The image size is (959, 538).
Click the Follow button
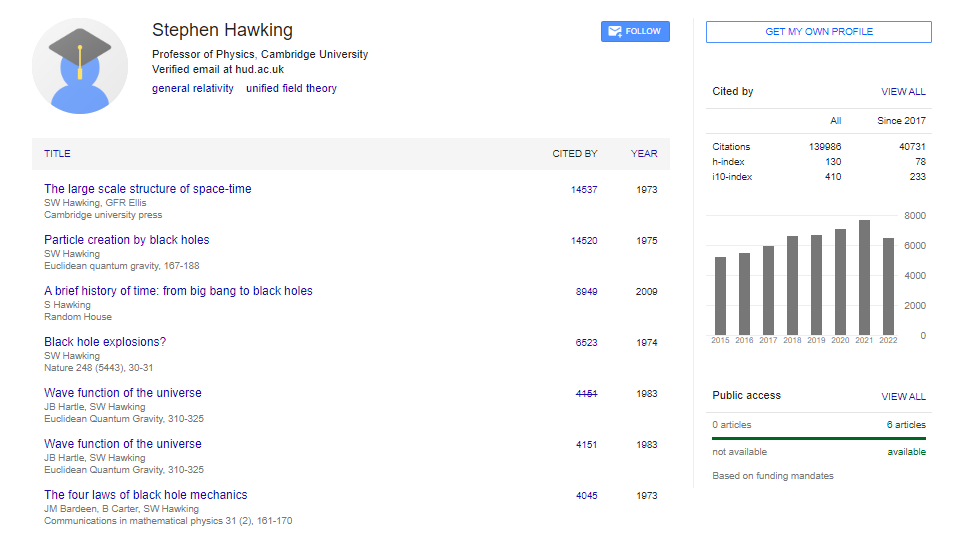pos(635,31)
